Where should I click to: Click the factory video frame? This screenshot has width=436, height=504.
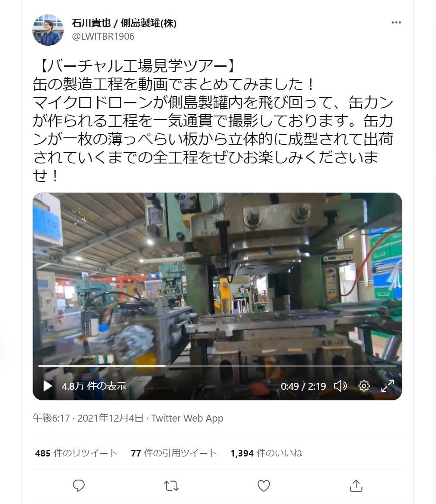[x=218, y=276]
